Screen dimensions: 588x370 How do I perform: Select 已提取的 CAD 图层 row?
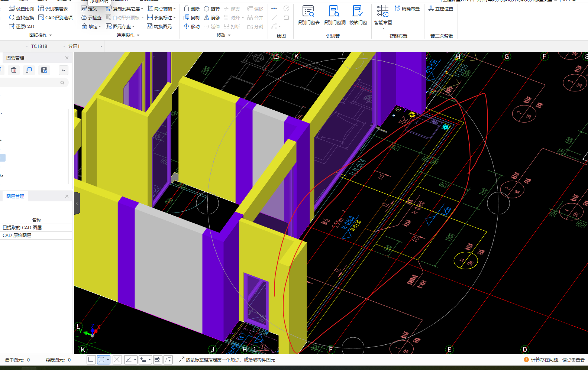[x=36, y=228]
